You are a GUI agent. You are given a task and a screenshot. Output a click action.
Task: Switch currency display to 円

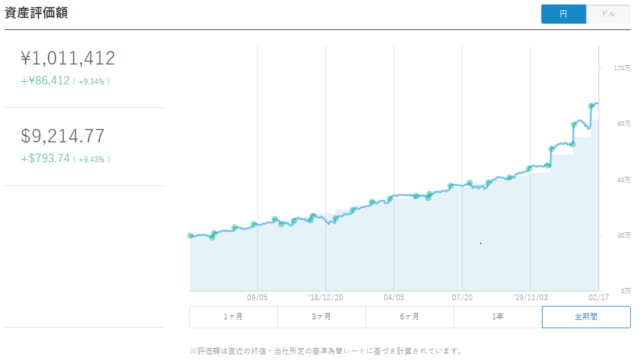pos(563,14)
